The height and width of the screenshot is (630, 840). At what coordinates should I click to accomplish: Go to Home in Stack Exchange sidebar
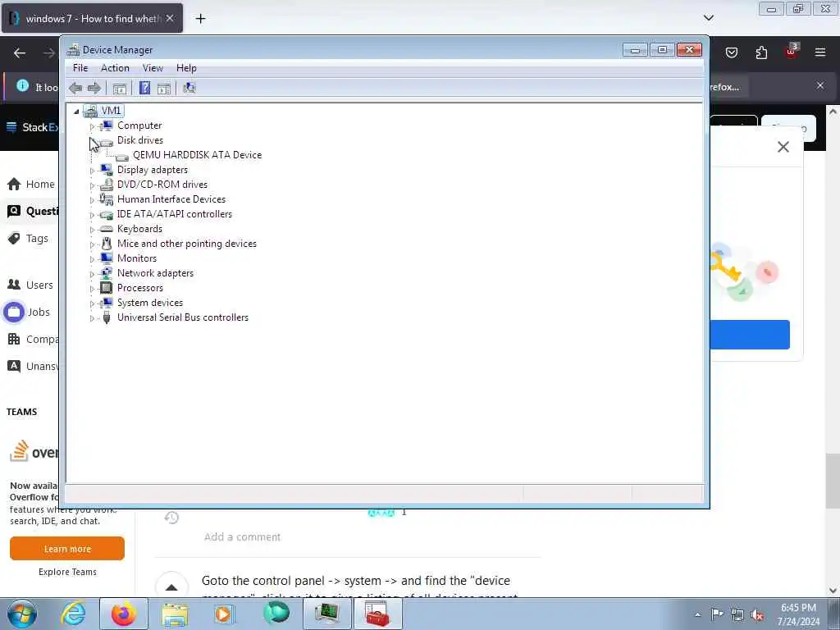30,185
